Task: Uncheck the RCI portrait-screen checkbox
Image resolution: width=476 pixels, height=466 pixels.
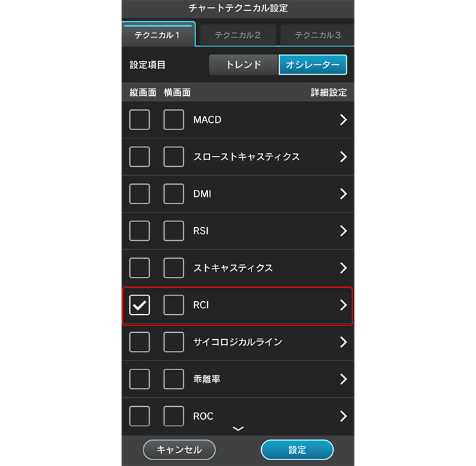Action: click(140, 305)
